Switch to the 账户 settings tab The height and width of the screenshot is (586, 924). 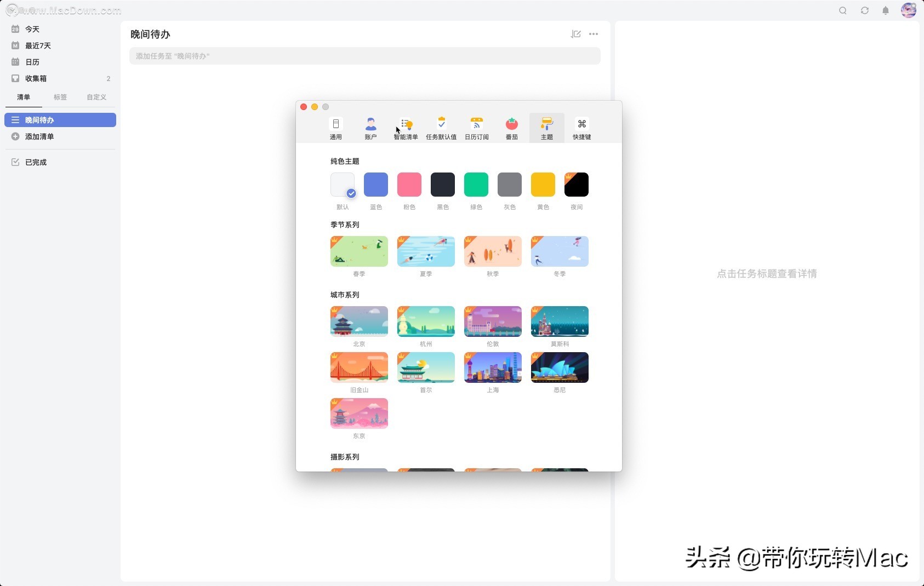370,128
